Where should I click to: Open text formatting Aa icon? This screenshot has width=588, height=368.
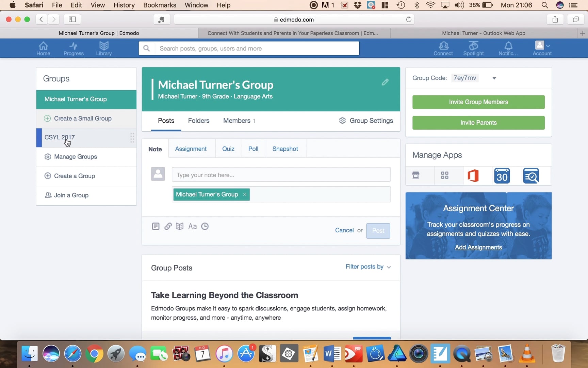pos(193,226)
